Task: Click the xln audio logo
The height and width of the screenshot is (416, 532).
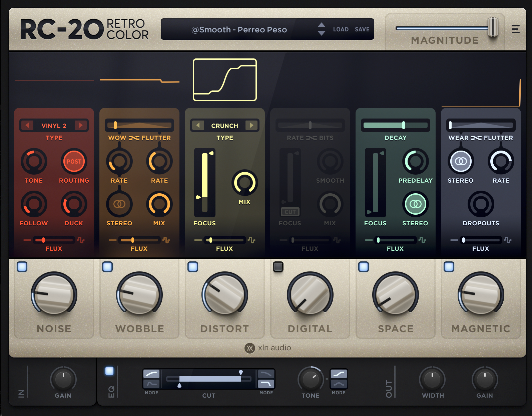Action: point(250,348)
